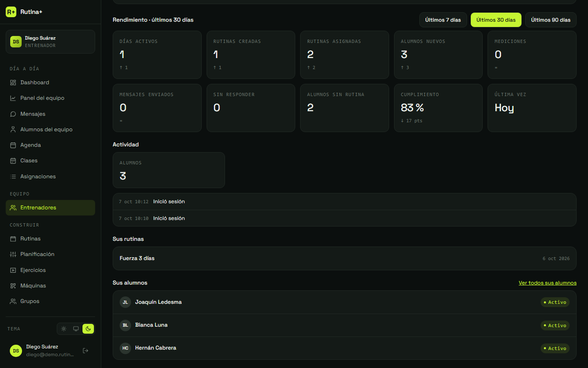Click the Rutinas sidebar icon

(x=13, y=239)
